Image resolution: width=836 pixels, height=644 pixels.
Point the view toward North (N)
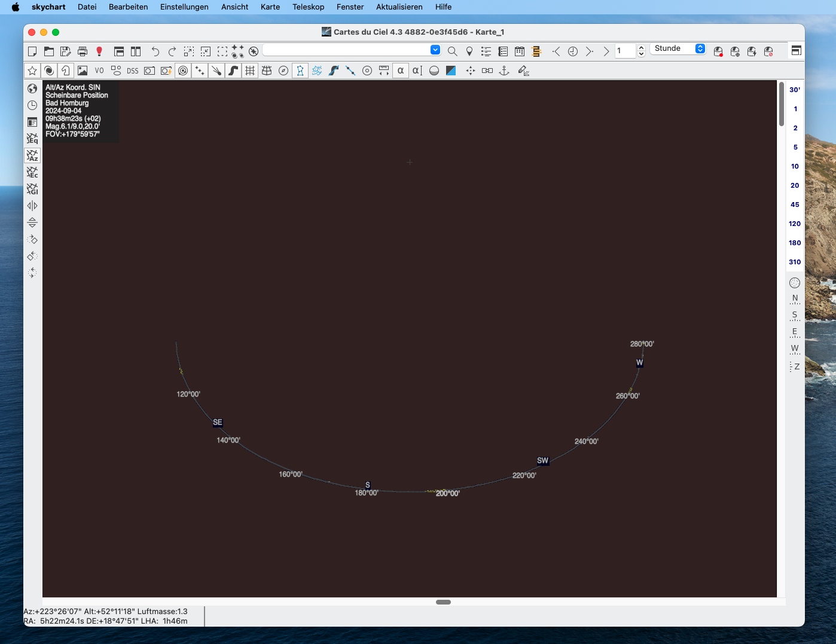[795, 299]
